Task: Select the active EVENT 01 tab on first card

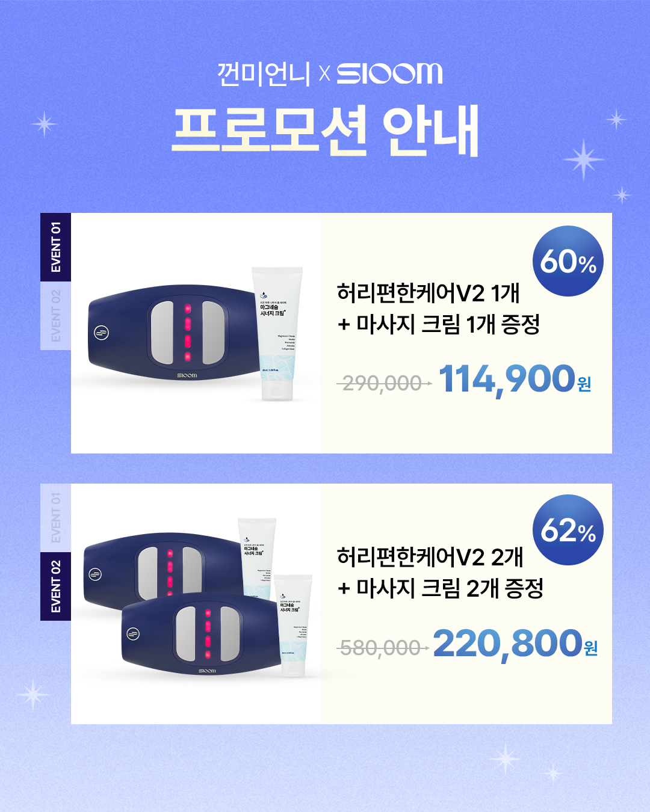Action: [x=55, y=247]
